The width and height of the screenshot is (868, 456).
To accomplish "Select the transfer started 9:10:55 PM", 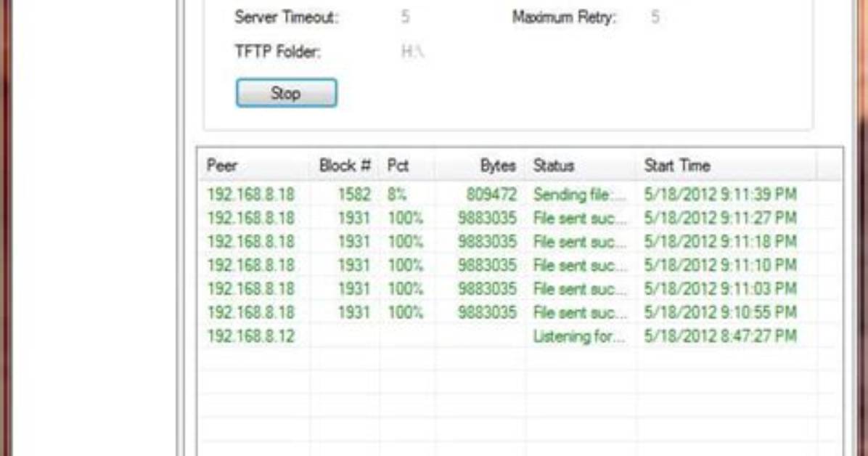I will pyautogui.click(x=519, y=312).
